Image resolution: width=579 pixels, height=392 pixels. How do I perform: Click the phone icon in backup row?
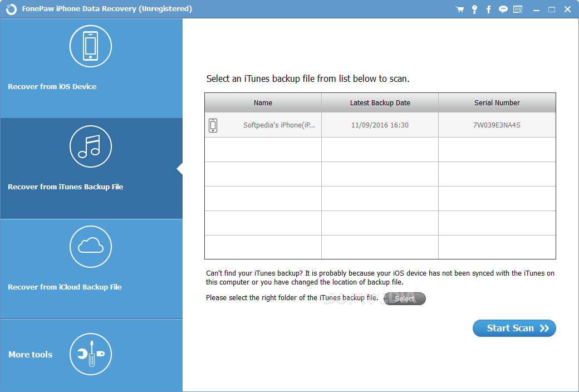[x=213, y=125]
